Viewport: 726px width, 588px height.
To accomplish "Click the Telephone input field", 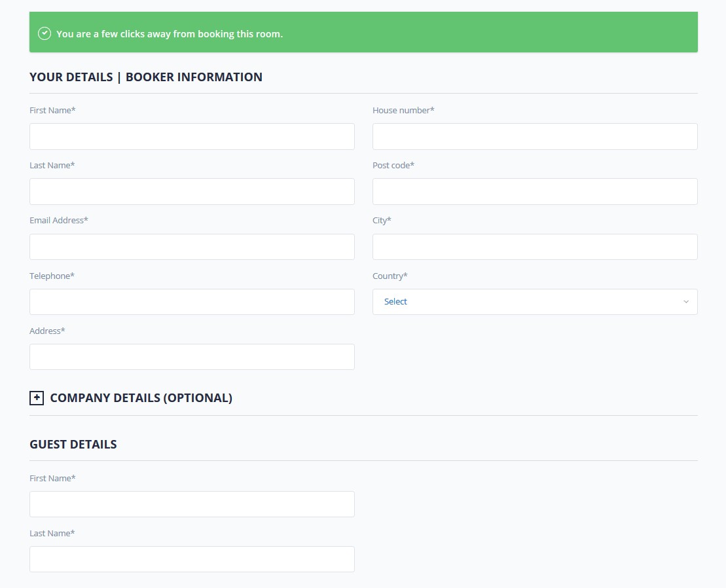I will pos(192,302).
